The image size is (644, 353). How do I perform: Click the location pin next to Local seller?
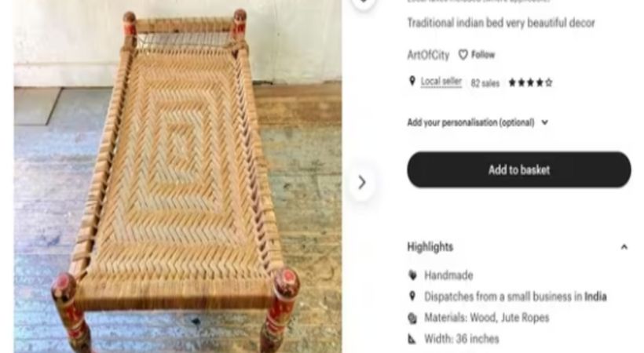(x=412, y=82)
